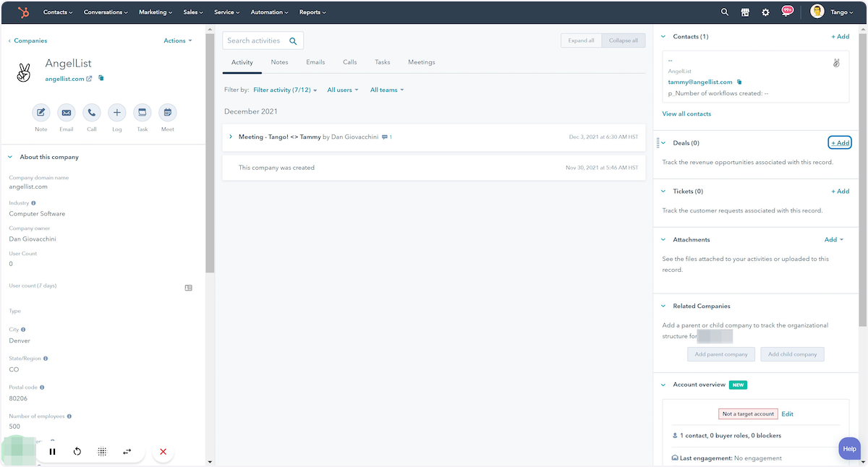
Task: Open the Actions dropdown
Action: pyautogui.click(x=178, y=40)
